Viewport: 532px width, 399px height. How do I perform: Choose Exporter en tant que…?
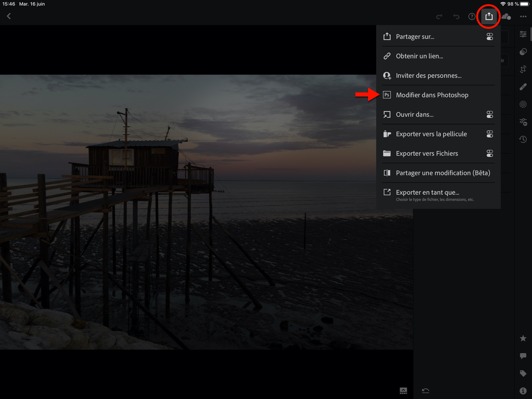(438, 195)
